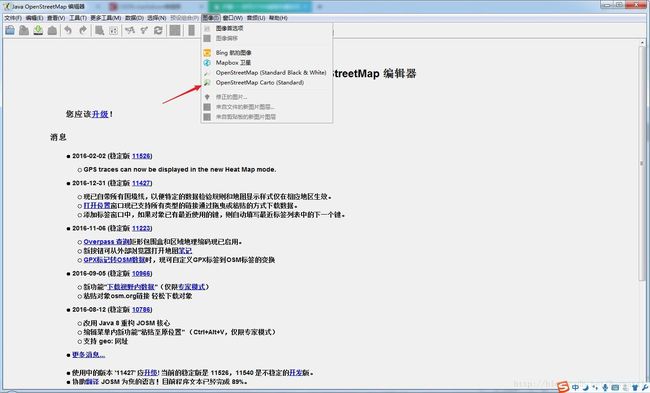Screen dimensions: 650x393
Task: Open version link 11427
Action: coord(141,183)
